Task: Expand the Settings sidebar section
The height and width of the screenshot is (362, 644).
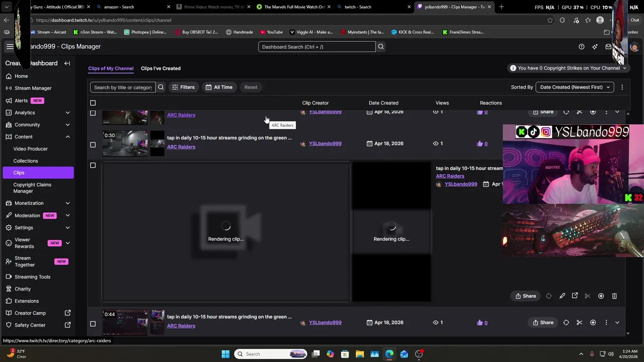Action: [67, 228]
